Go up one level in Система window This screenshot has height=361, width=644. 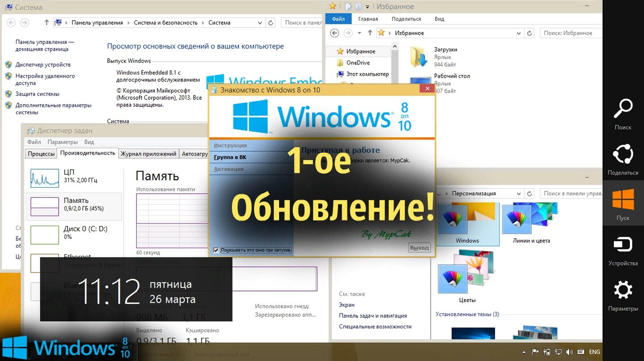coord(47,23)
